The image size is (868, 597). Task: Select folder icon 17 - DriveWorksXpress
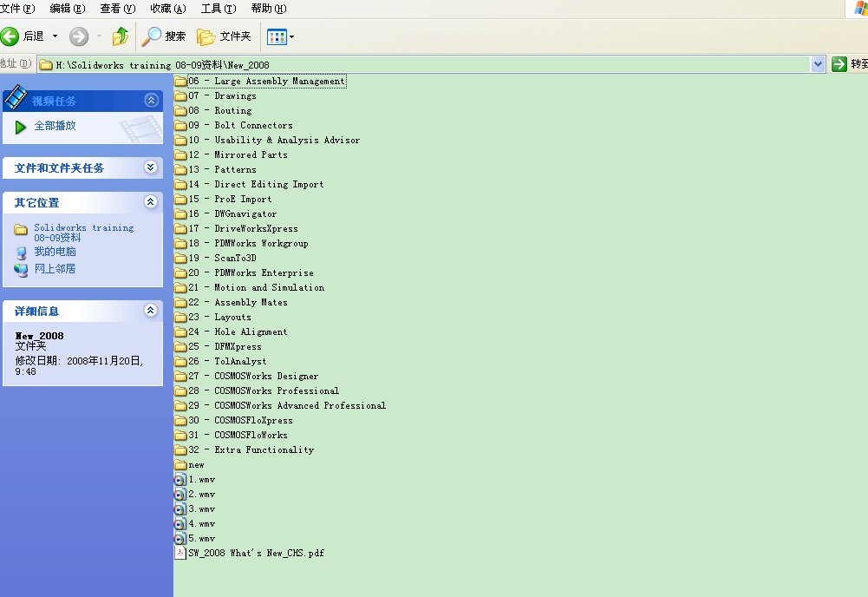(180, 229)
